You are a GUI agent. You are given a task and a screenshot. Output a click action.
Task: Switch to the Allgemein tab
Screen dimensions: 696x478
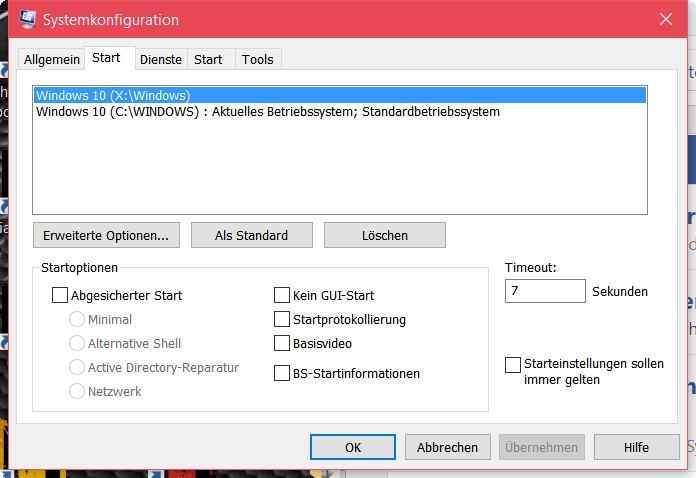51,59
